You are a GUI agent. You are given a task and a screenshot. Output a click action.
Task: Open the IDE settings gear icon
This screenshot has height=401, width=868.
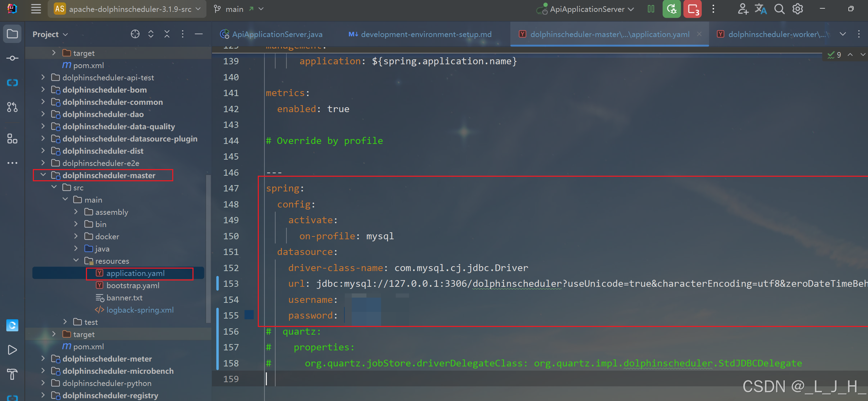click(x=798, y=9)
